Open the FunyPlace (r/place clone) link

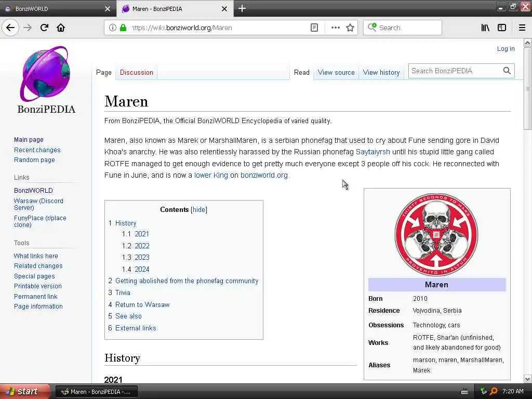coord(39,221)
